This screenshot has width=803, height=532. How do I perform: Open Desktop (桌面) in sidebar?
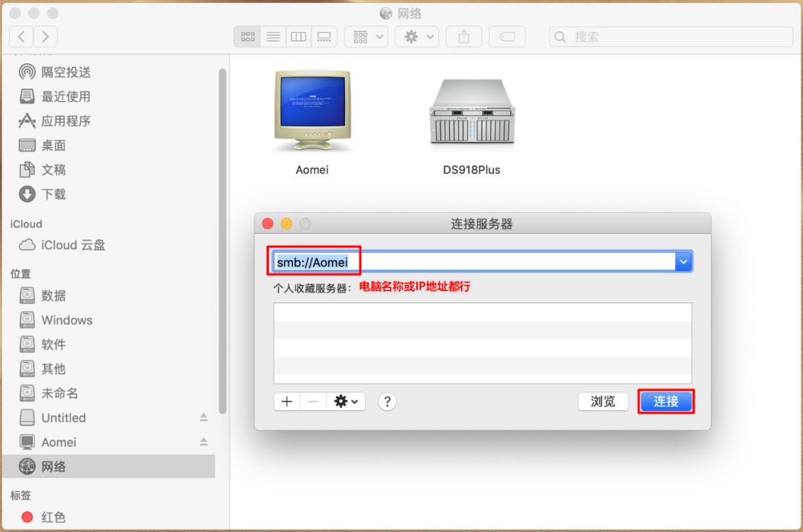[x=109, y=146]
